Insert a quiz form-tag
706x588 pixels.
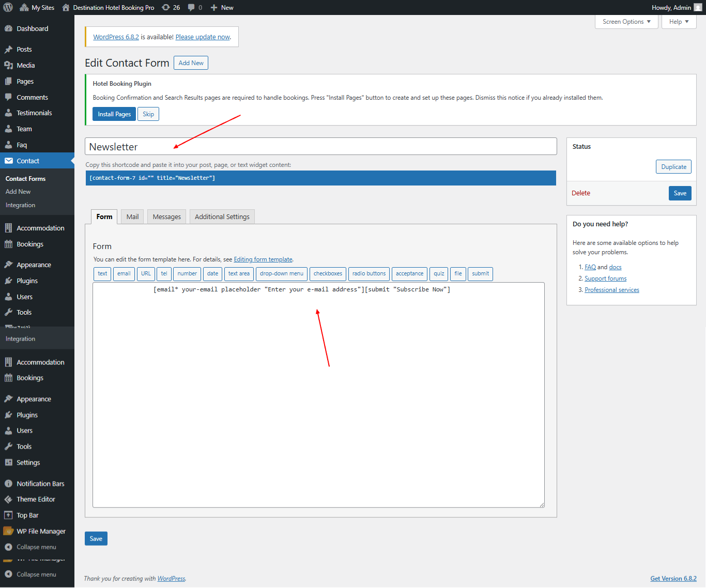439,274
